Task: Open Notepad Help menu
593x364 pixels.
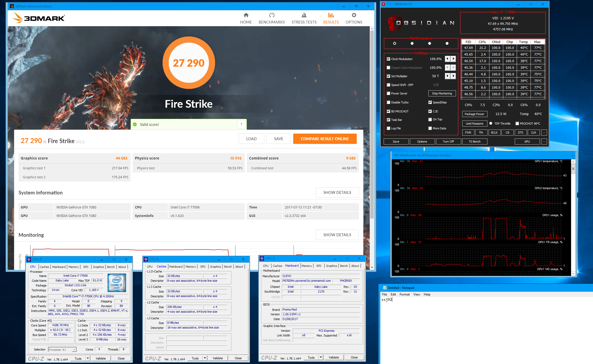Action: pos(427,294)
